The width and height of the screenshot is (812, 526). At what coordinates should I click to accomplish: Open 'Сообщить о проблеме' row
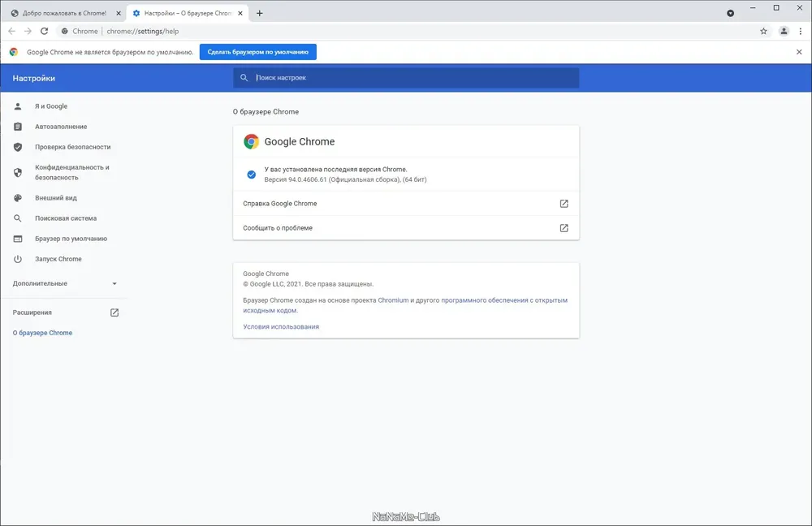[x=406, y=228]
